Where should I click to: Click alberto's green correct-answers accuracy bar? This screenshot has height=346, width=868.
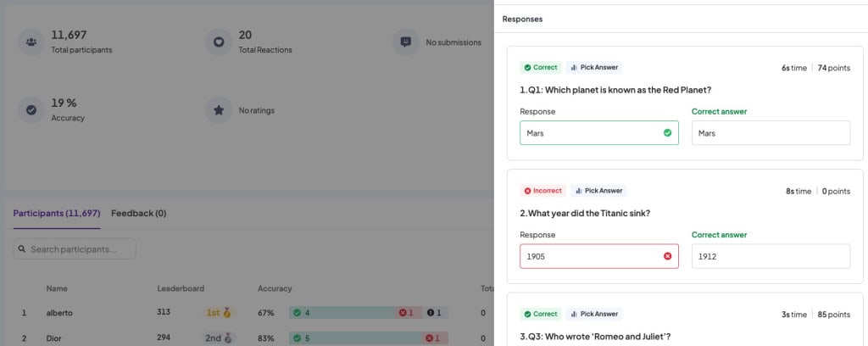pyautogui.click(x=339, y=313)
